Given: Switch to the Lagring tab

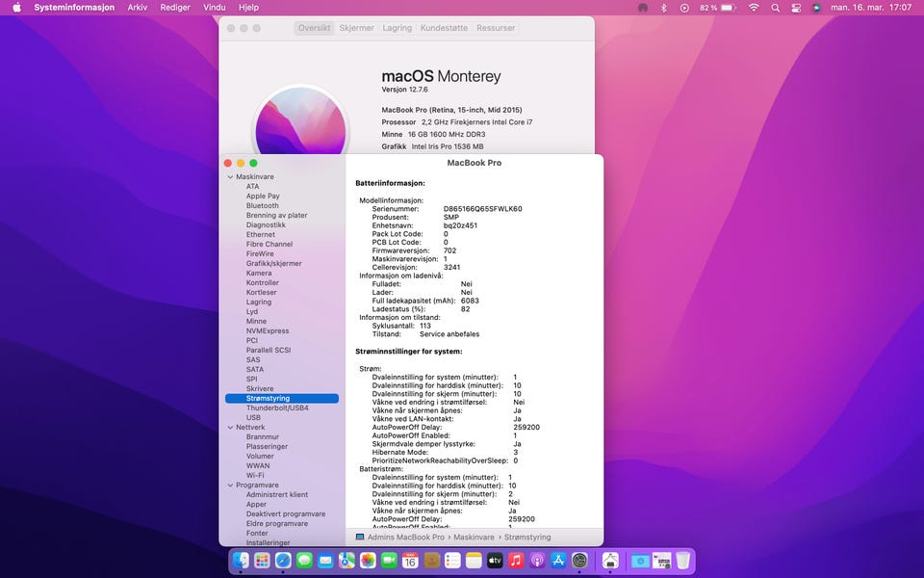Looking at the screenshot, I should [x=397, y=28].
